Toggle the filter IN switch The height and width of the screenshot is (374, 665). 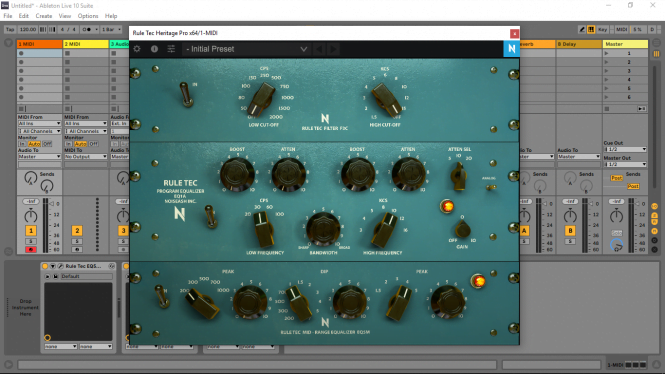click(186, 94)
